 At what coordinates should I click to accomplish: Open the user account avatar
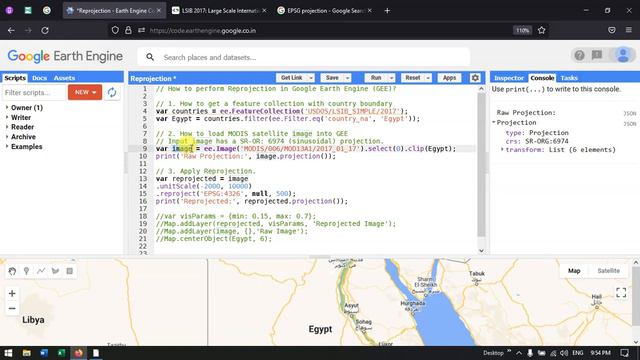pos(623,55)
